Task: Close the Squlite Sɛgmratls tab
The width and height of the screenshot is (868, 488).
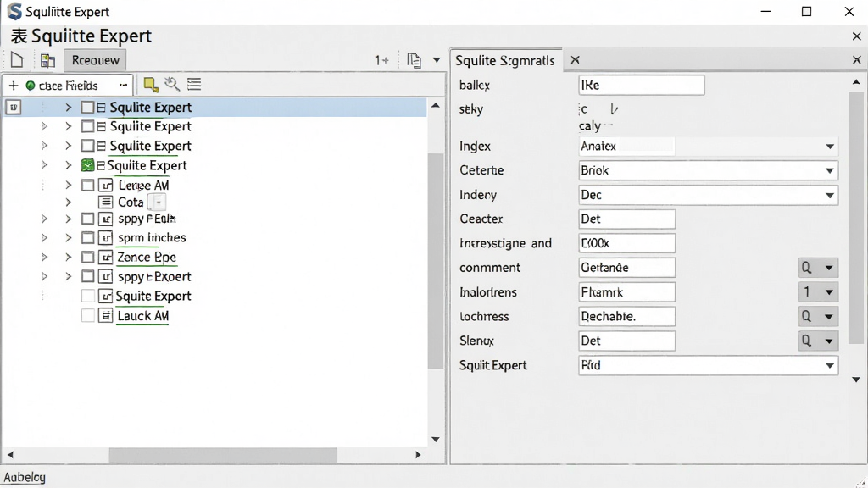Action: click(576, 60)
